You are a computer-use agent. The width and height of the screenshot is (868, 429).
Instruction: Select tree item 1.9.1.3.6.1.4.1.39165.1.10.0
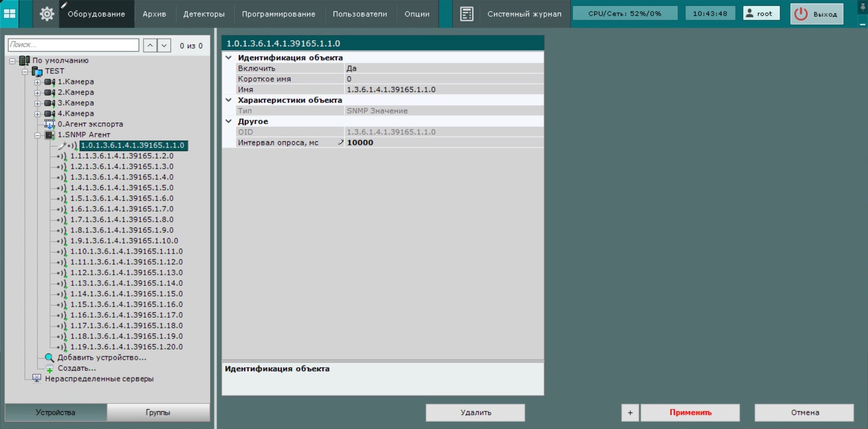pos(124,241)
